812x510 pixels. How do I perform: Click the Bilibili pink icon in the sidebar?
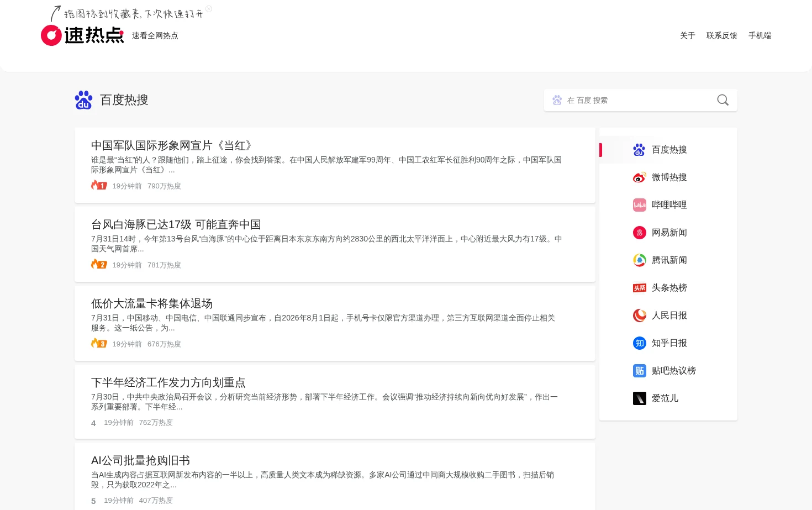(x=639, y=205)
